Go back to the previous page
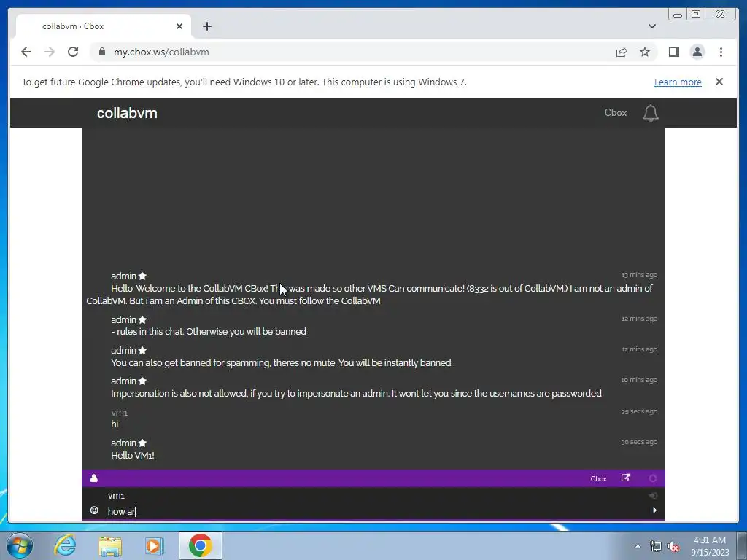The width and height of the screenshot is (747, 560). pyautogui.click(x=26, y=52)
